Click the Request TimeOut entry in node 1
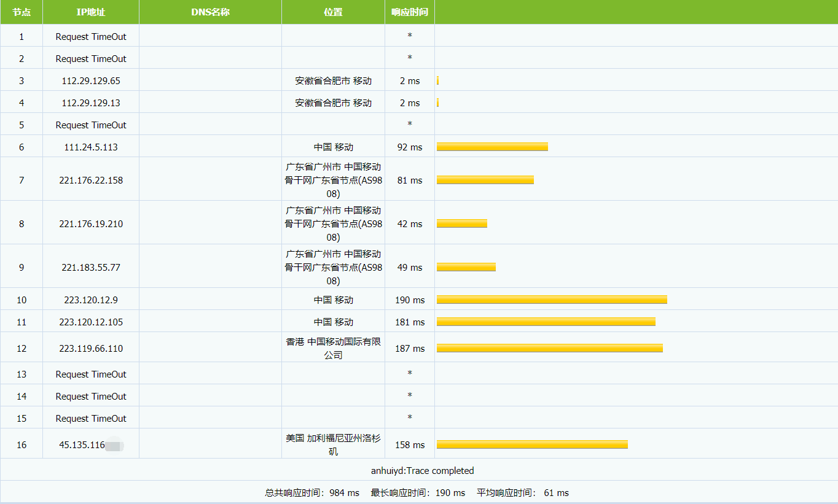Viewport: 838px width, 504px height. [91, 37]
